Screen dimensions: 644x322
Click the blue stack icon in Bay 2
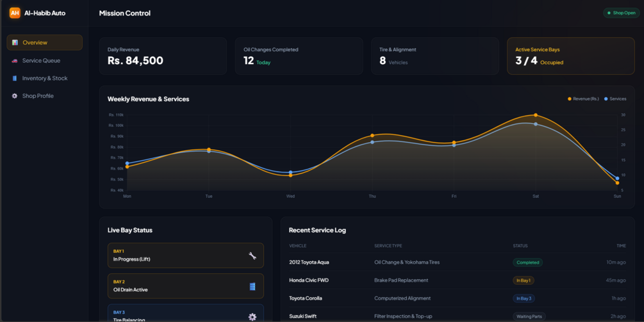coord(252,286)
